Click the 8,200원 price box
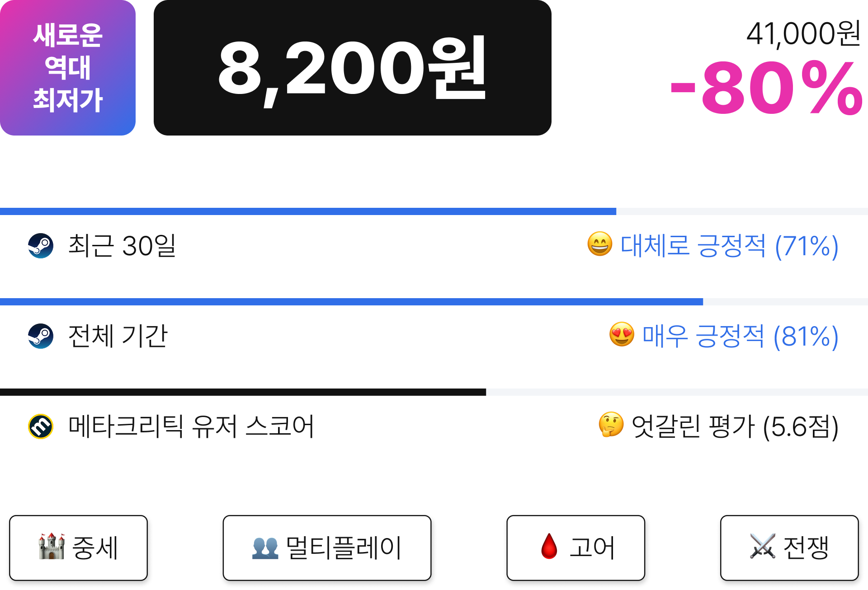The image size is (868, 590). coord(353,68)
